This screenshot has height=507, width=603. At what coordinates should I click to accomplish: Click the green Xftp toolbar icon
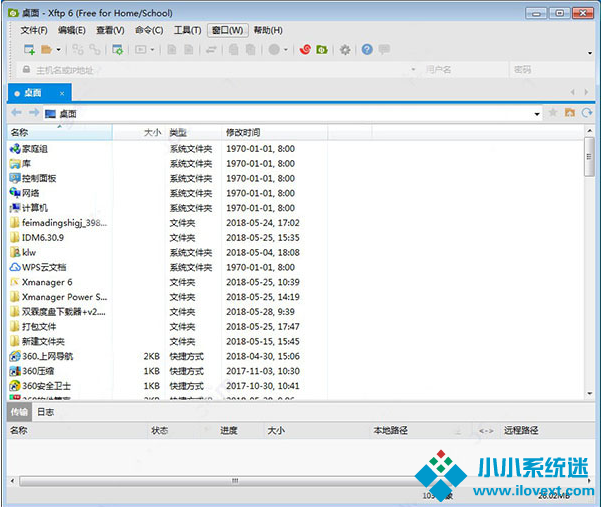tap(322, 50)
